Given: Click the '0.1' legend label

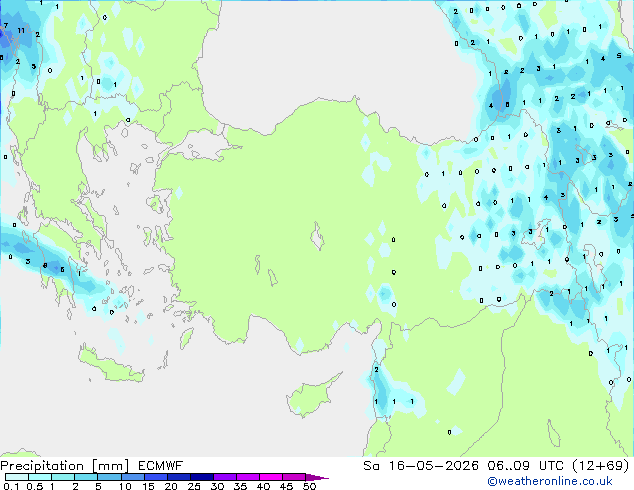Looking at the screenshot, I should (x=11, y=486).
